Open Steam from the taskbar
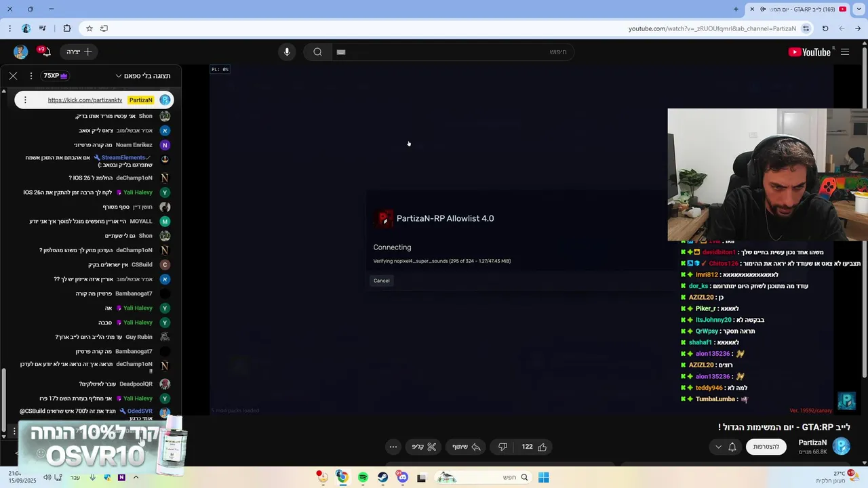 pos(383,477)
